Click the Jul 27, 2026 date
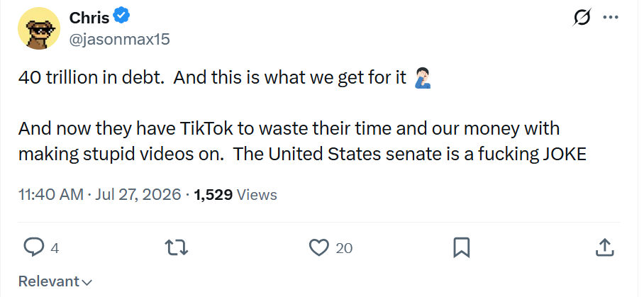This screenshot has width=644, height=297. coord(138,194)
